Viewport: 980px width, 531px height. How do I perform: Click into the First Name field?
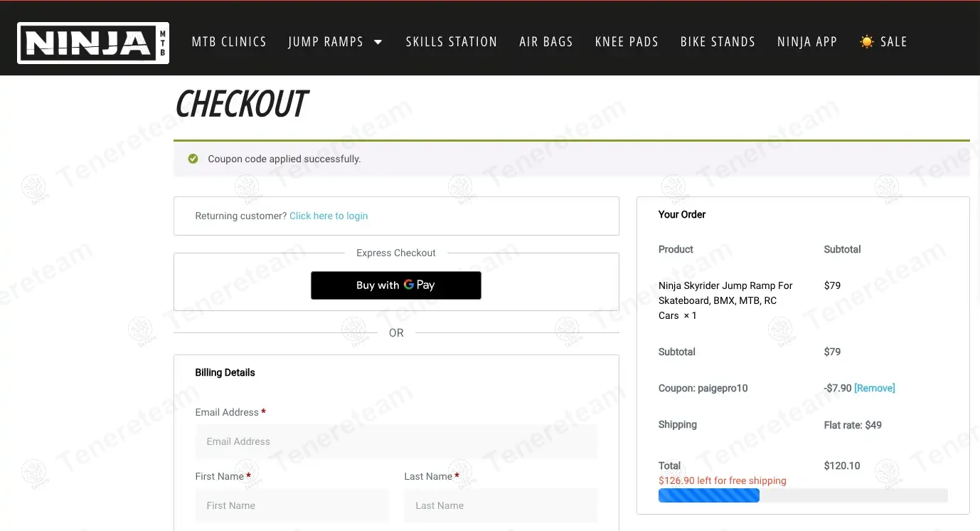click(292, 505)
